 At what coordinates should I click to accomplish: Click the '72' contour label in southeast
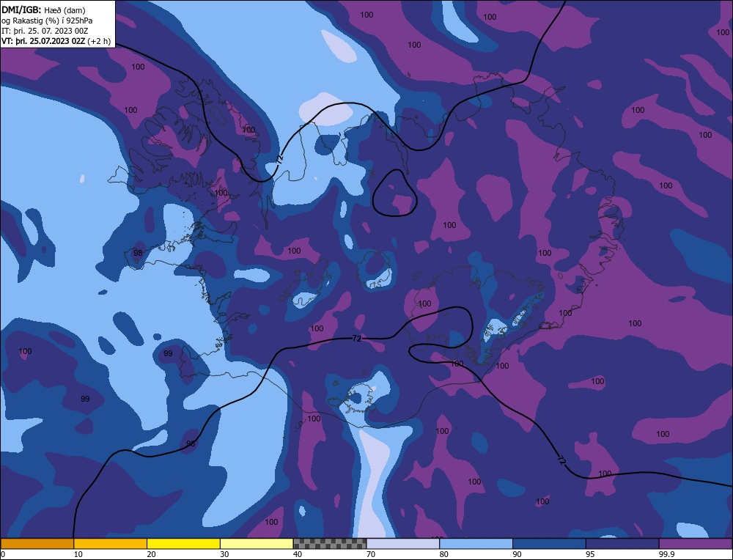point(561,460)
